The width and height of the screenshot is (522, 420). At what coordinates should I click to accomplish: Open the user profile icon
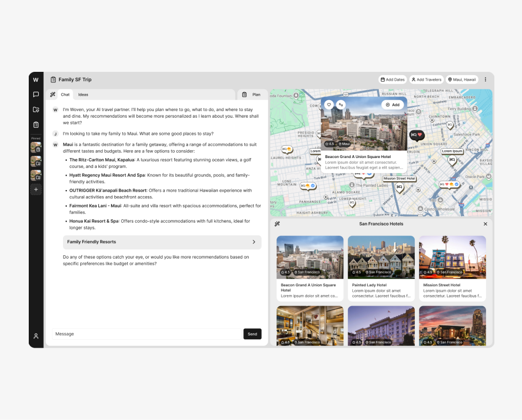[36, 336]
